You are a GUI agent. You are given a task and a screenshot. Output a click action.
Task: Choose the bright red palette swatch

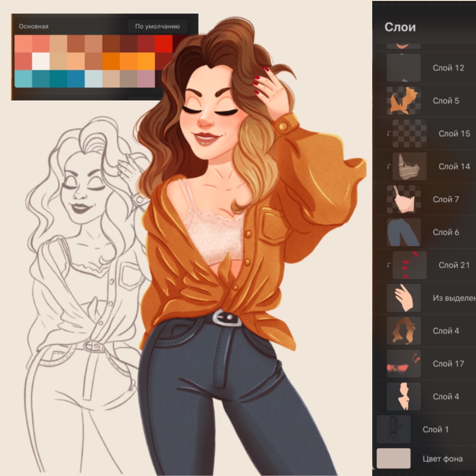[163, 43]
